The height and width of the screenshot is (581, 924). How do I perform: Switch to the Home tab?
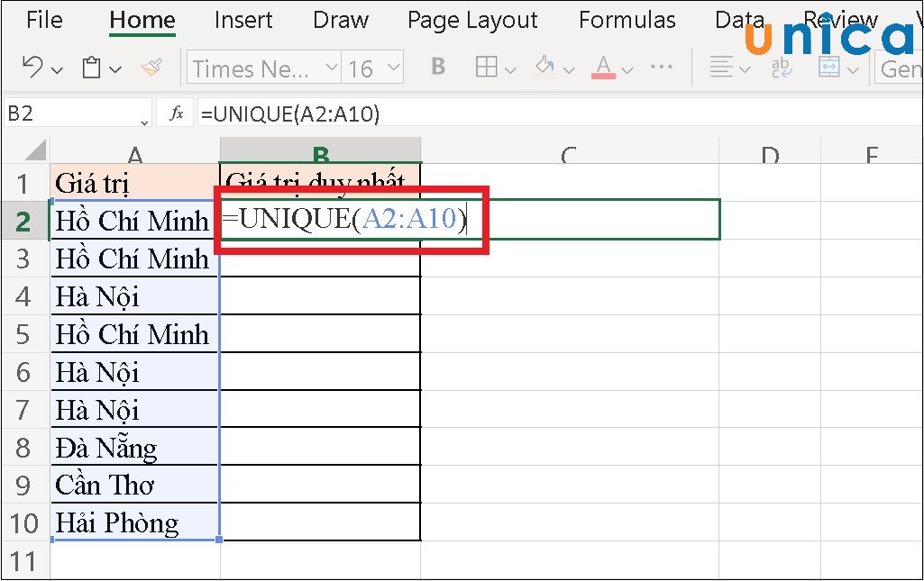tap(142, 20)
